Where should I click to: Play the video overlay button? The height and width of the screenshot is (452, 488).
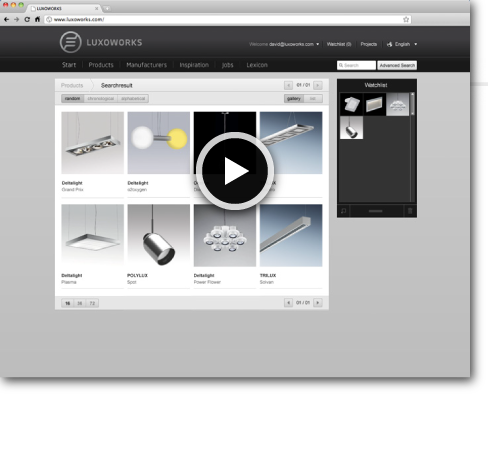point(235,171)
